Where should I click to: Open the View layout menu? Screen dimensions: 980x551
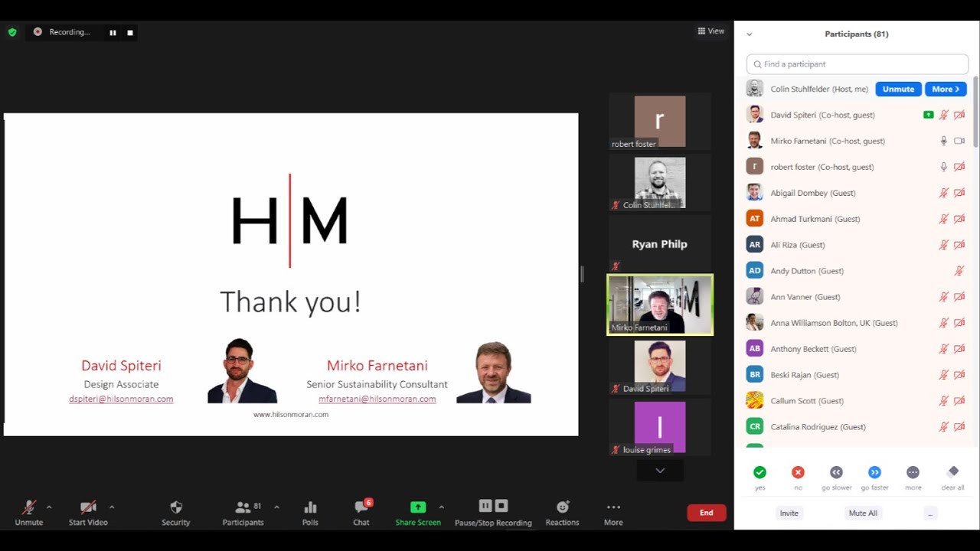711,31
